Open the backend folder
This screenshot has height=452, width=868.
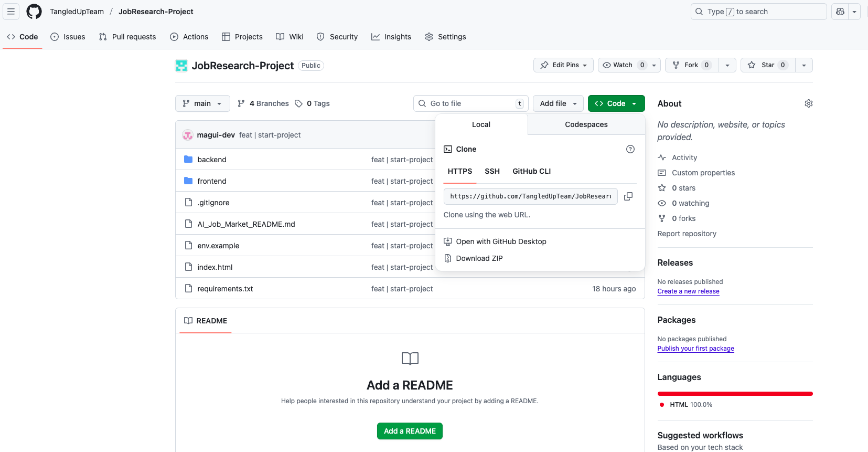212,160
